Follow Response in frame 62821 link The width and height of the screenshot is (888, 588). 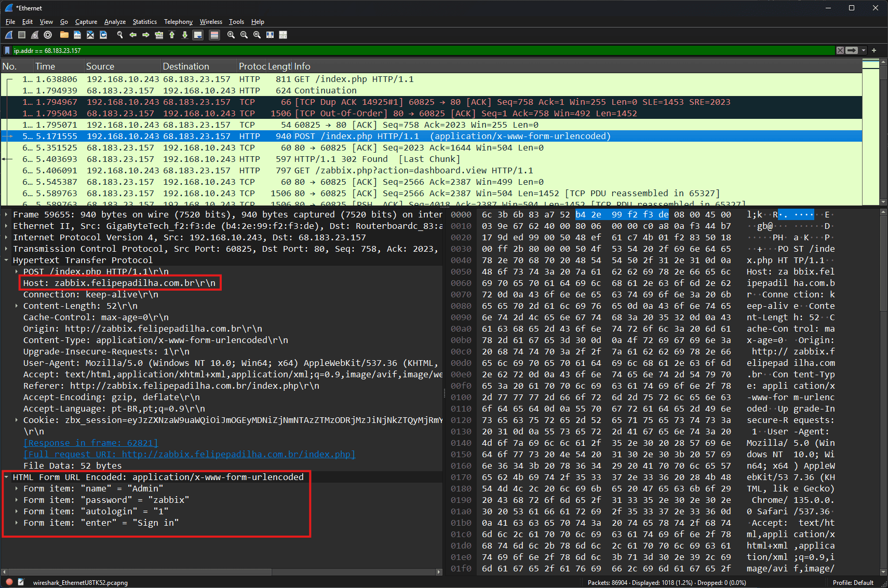point(90,443)
